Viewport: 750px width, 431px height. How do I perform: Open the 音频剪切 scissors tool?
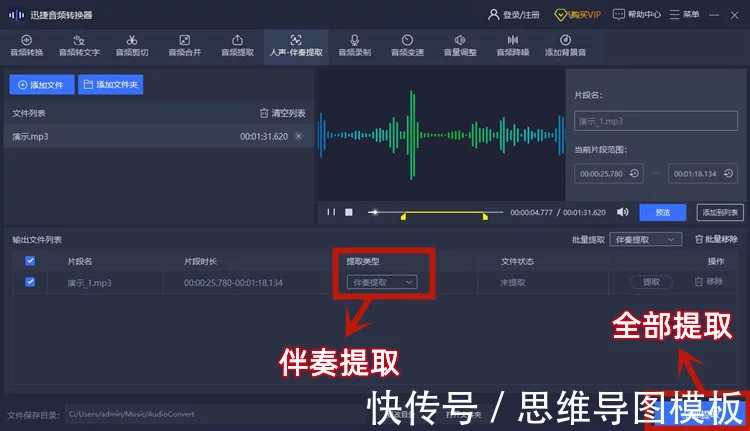pyautogui.click(x=132, y=46)
